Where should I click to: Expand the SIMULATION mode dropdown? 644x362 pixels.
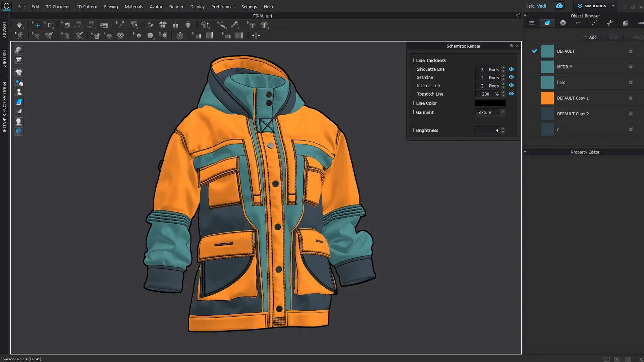coord(612,6)
